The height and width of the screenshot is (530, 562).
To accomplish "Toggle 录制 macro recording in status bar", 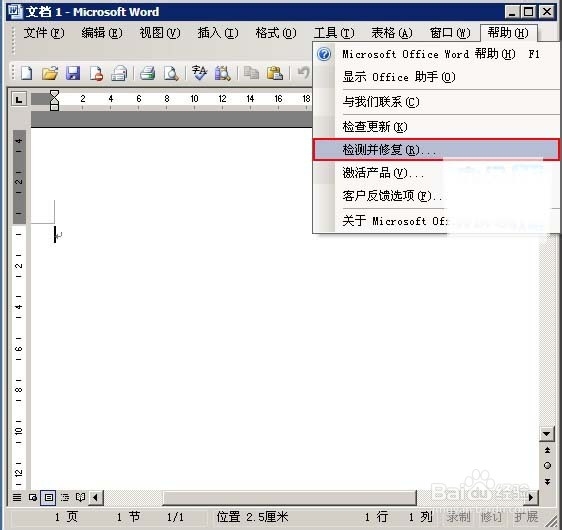I will [x=458, y=517].
